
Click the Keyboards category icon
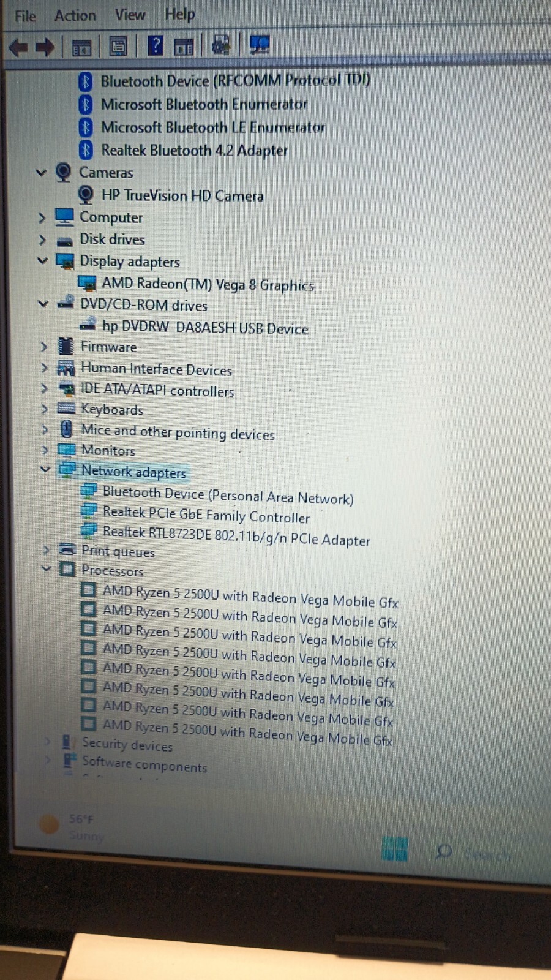[x=66, y=409]
